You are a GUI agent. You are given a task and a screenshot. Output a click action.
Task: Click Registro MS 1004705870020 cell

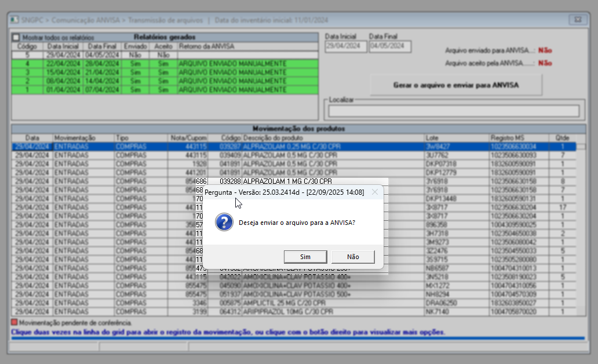click(519, 312)
